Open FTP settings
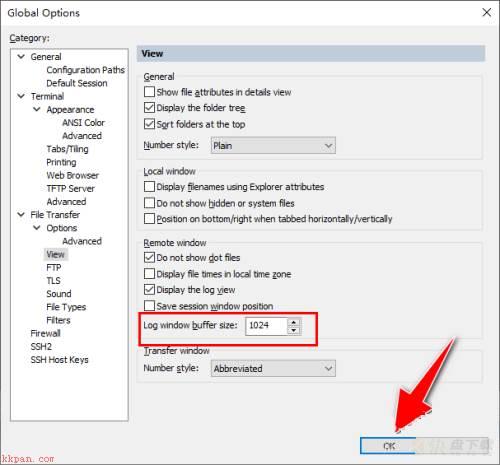The width and height of the screenshot is (500, 465). (54, 267)
